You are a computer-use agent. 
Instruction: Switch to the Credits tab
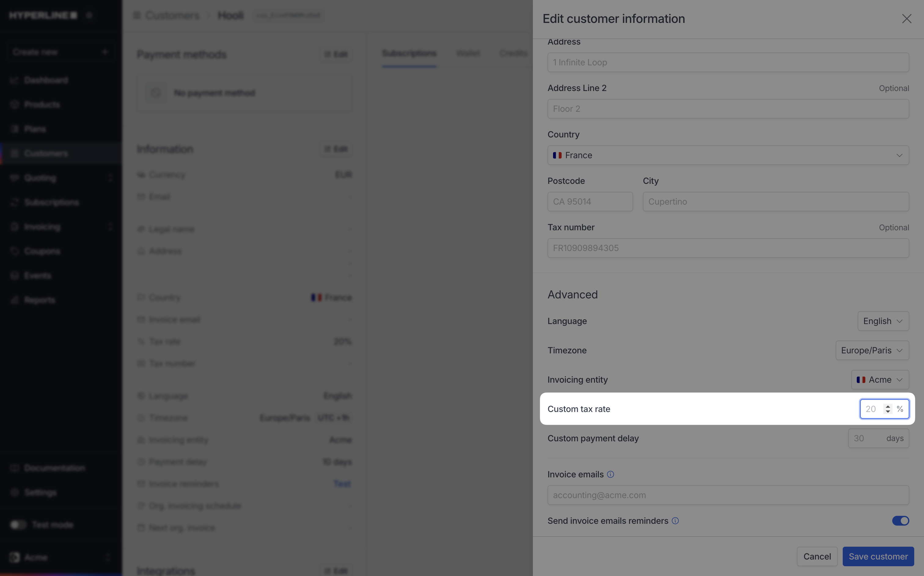tap(513, 53)
